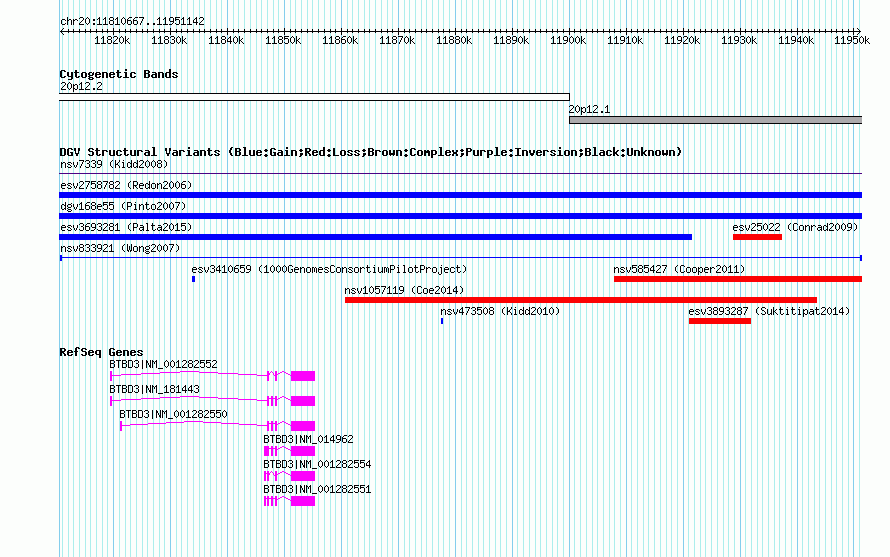The height and width of the screenshot is (557, 890).
Task: Select last exon block of BTBD3|NM_181443
Action: 303,401
